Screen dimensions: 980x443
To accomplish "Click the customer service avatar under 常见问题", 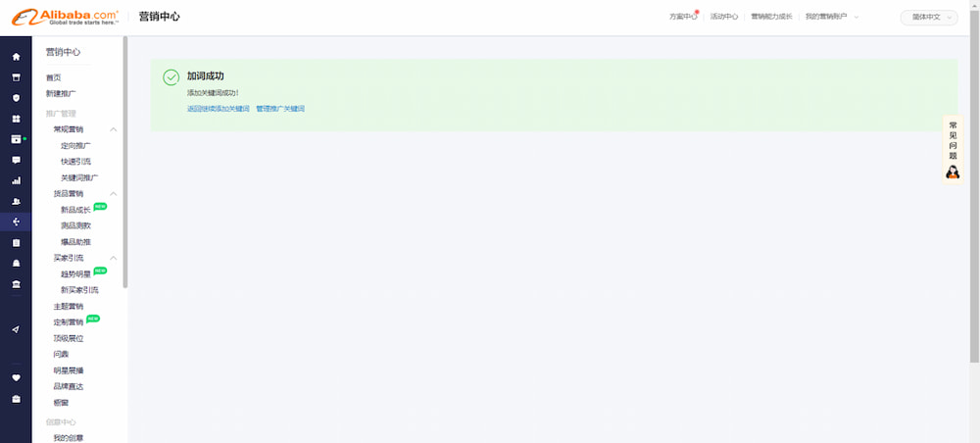I will pyautogui.click(x=953, y=172).
